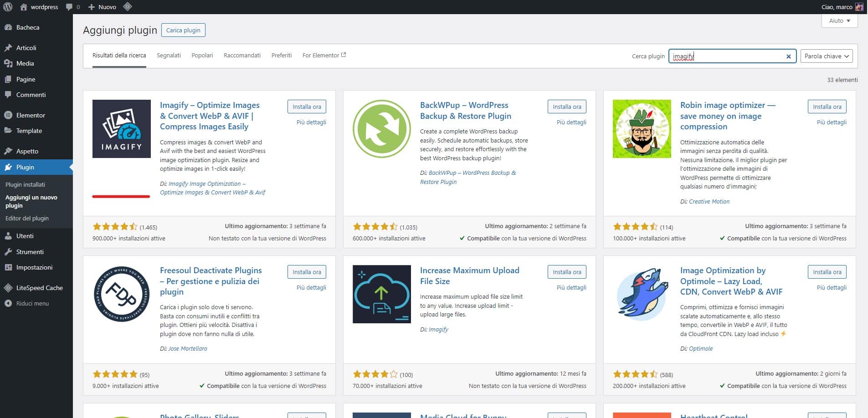Open comments bubble in admin bar

[72, 7]
